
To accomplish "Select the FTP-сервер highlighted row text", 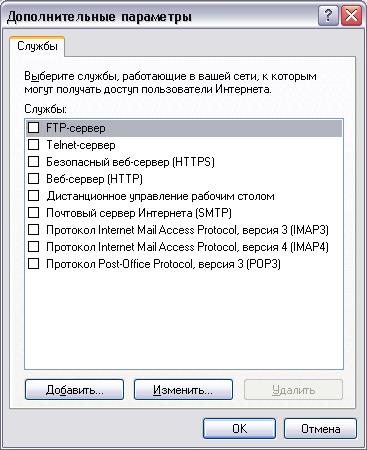I will click(x=76, y=128).
